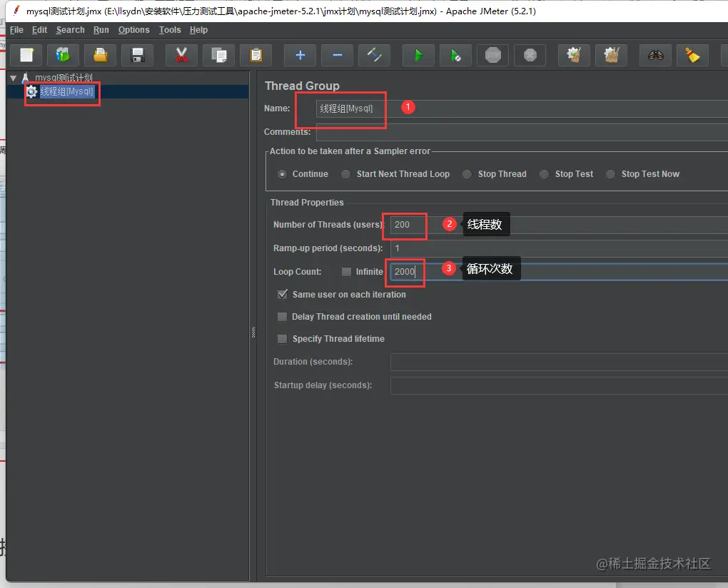Click the New test plan icon
728x588 pixels.
(x=26, y=55)
